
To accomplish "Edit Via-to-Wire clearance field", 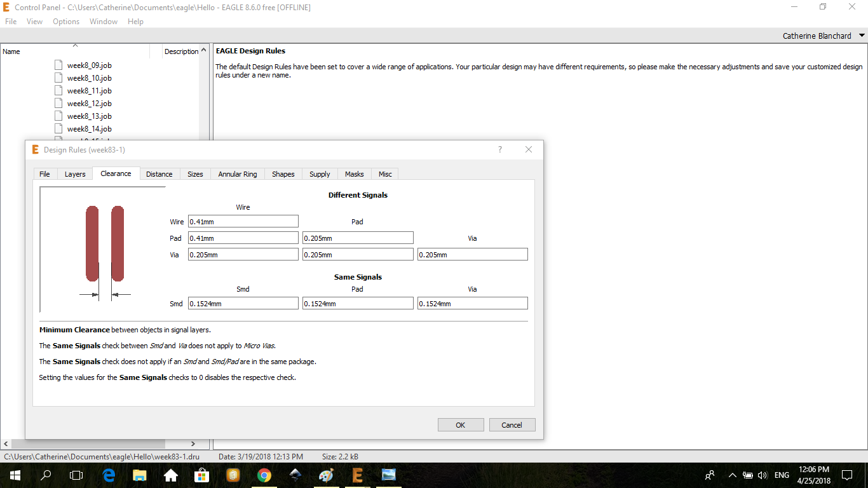I will point(243,254).
